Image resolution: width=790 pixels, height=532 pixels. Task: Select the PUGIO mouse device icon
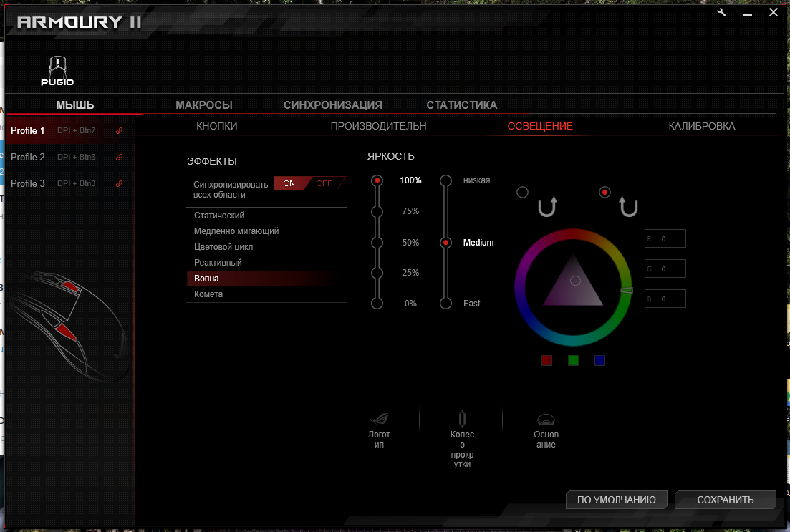57,71
